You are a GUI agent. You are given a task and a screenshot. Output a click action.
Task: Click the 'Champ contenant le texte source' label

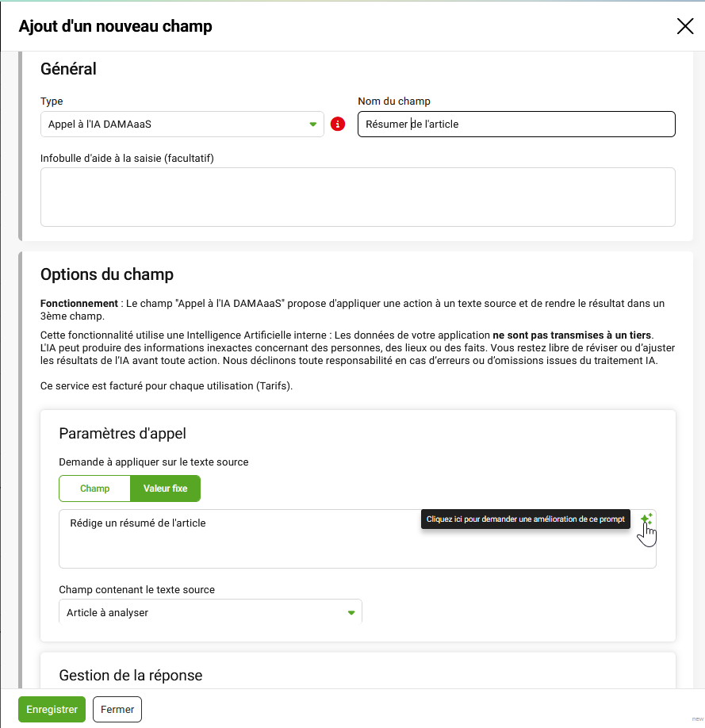coord(137,590)
